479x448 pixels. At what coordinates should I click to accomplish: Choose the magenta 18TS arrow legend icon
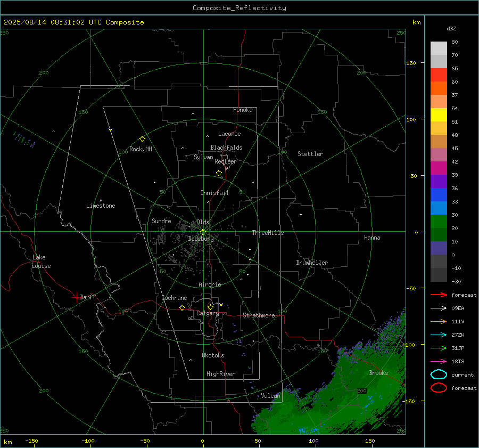point(439,362)
